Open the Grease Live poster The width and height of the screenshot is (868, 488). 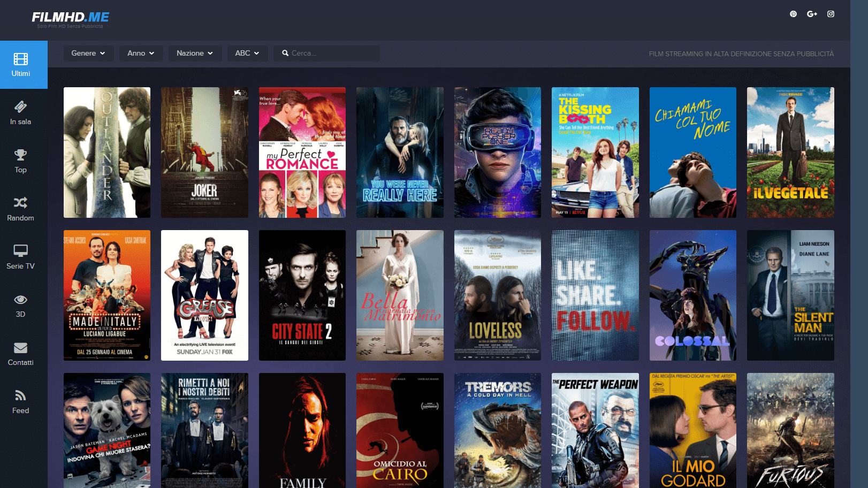pyautogui.click(x=204, y=295)
